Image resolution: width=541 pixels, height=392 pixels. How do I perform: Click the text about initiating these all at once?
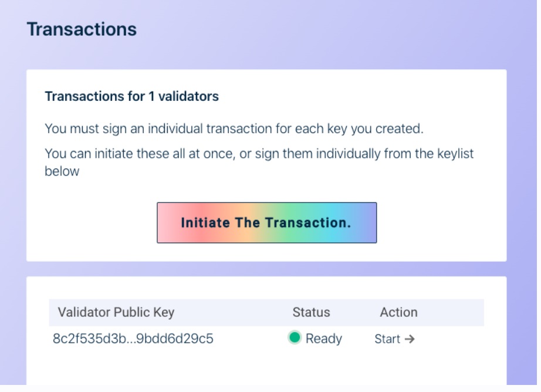pos(259,154)
